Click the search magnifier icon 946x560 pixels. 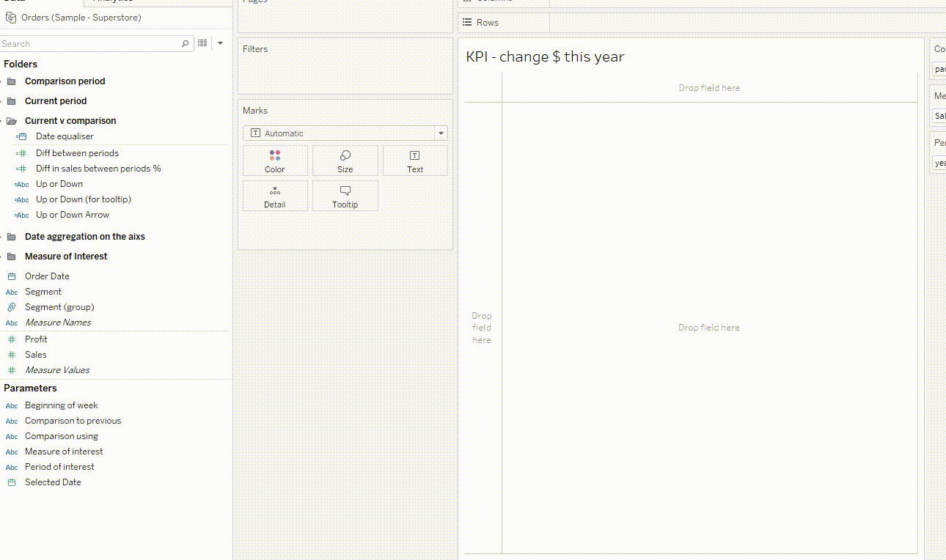[x=186, y=44]
